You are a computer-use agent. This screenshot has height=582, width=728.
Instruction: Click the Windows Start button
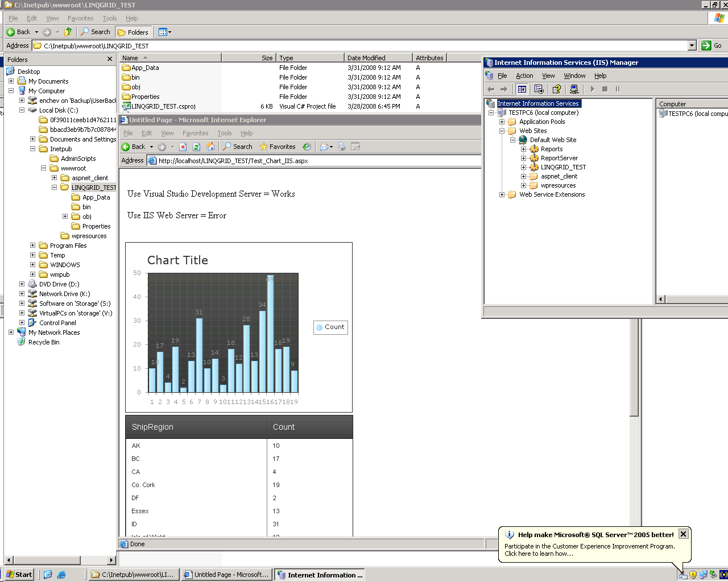[x=19, y=575]
